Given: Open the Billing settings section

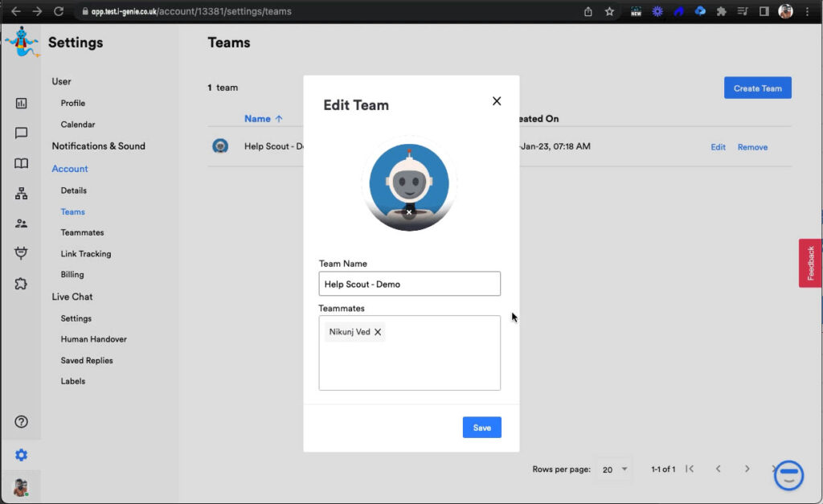Looking at the screenshot, I should coord(72,275).
